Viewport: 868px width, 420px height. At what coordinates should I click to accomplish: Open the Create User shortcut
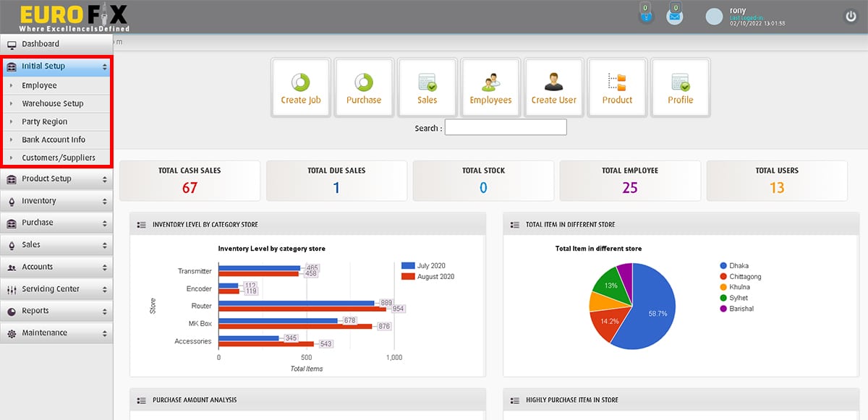[554, 87]
